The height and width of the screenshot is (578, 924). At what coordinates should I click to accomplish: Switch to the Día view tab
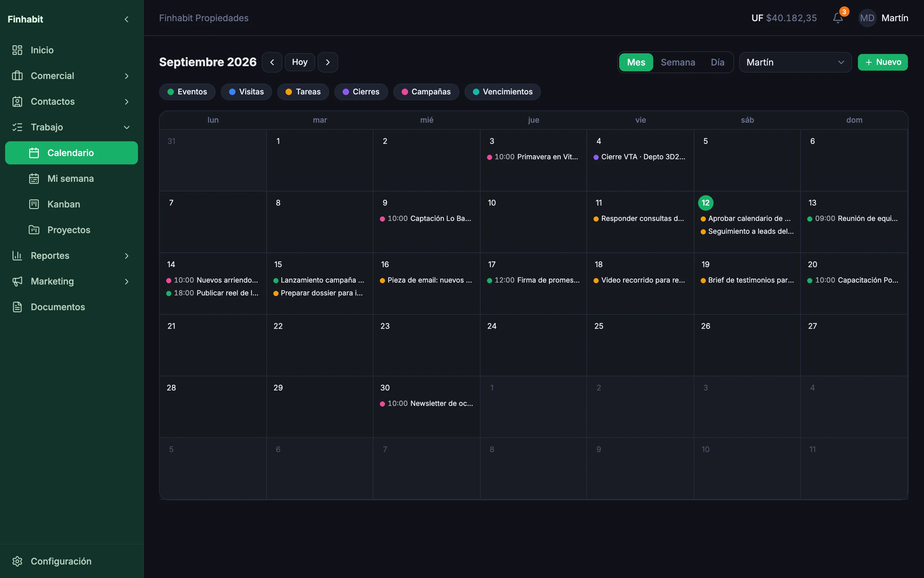click(x=717, y=62)
